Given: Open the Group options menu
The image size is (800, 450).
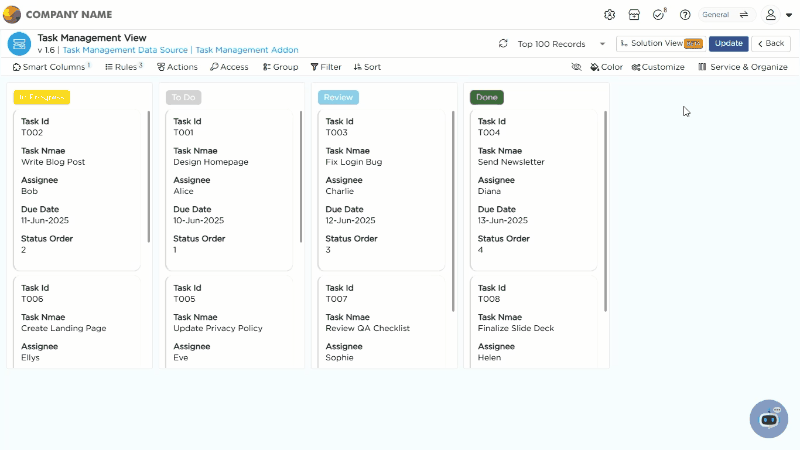Looking at the screenshot, I should click(280, 67).
